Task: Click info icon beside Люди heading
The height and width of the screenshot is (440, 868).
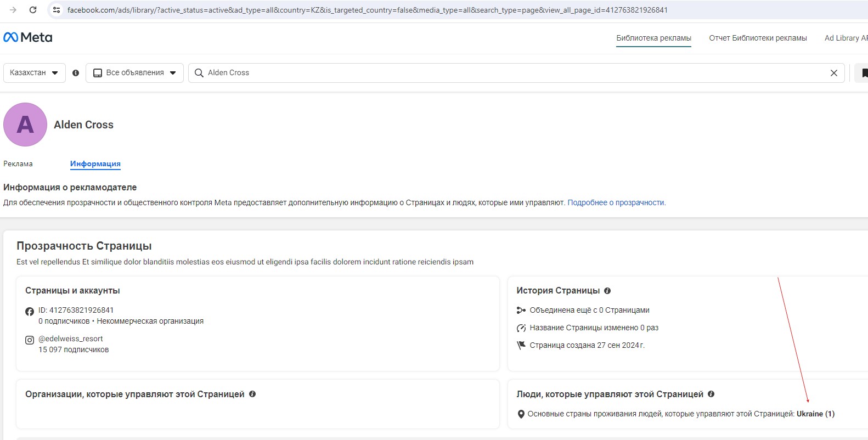Action: click(711, 394)
